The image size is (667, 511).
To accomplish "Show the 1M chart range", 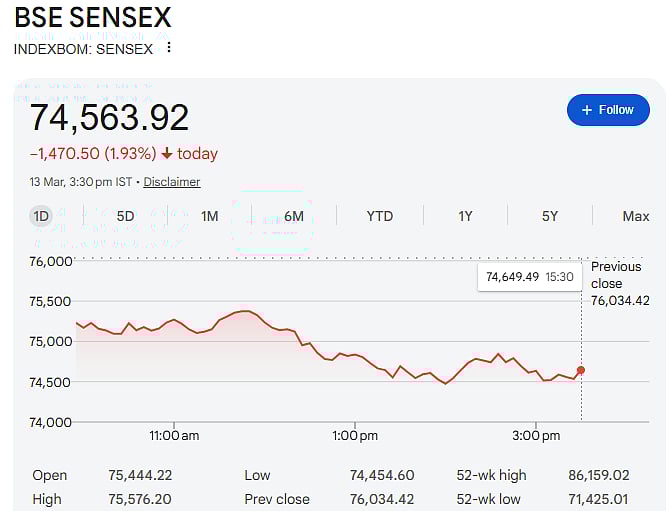I will (209, 216).
